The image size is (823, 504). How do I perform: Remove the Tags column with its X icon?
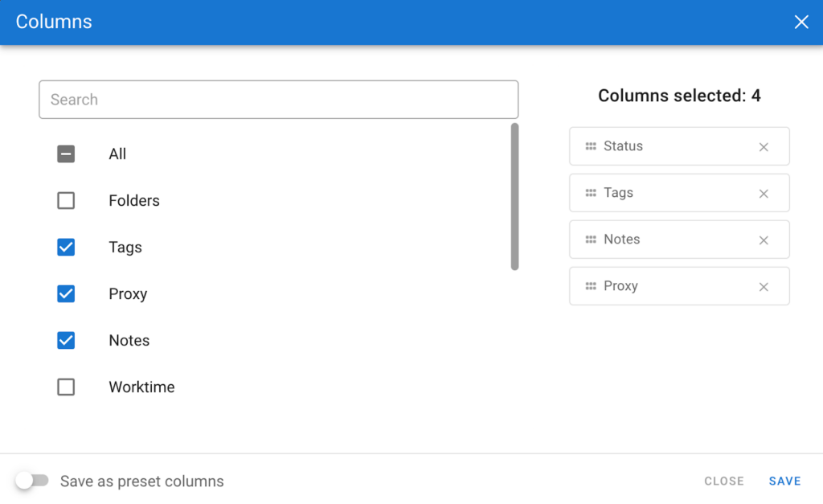pos(764,194)
